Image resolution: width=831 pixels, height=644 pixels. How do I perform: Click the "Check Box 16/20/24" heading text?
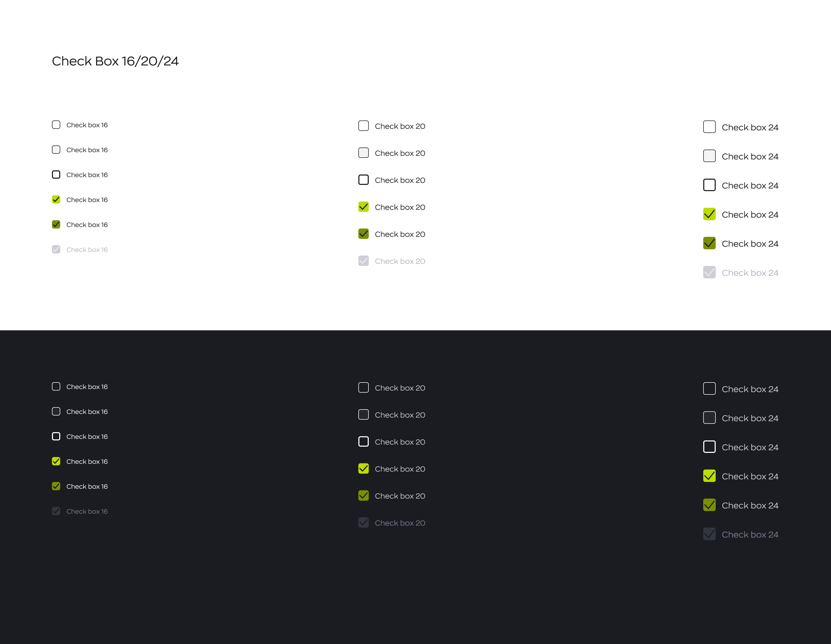[x=115, y=61]
